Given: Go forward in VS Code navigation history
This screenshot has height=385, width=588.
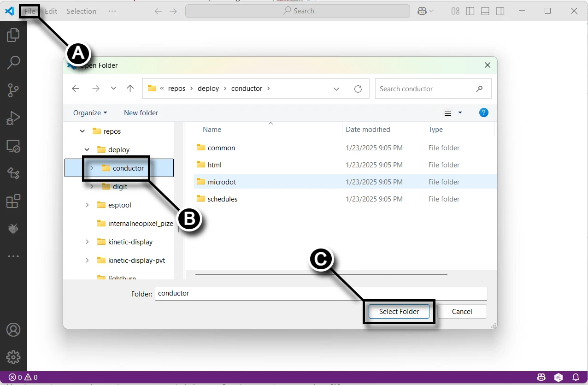Looking at the screenshot, I should click(173, 11).
